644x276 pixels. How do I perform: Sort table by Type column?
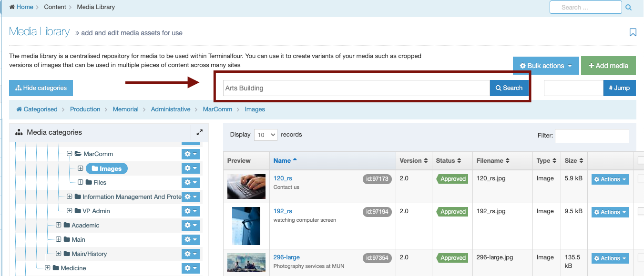pyautogui.click(x=546, y=161)
